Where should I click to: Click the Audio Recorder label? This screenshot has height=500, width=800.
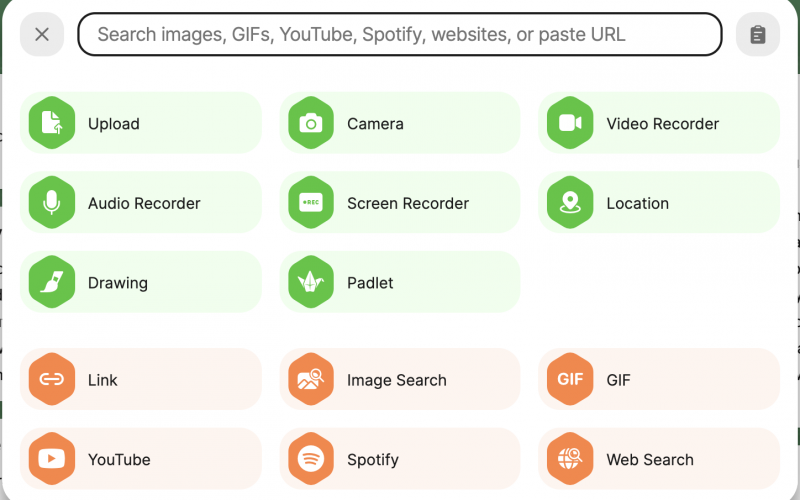click(144, 203)
